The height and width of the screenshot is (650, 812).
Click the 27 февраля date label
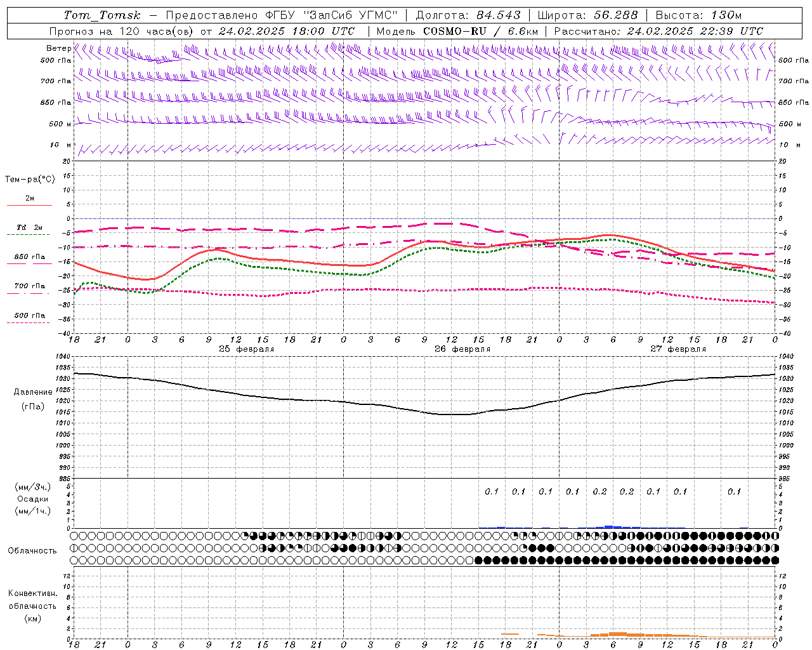(x=678, y=349)
